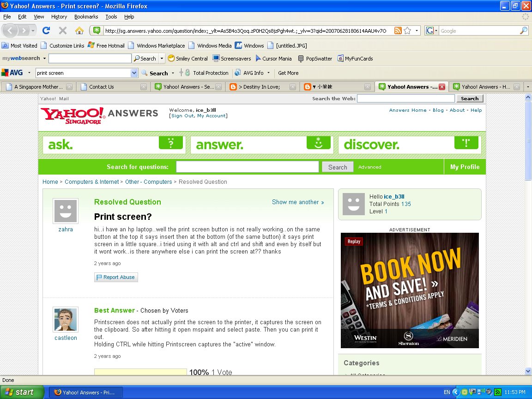This screenshot has width=532, height=399.
Task: Click the Get More AVG toolbar item
Action: (x=288, y=73)
